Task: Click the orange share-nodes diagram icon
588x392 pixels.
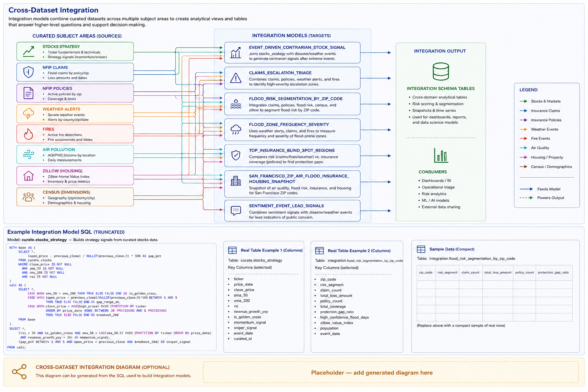Action: click(19, 372)
